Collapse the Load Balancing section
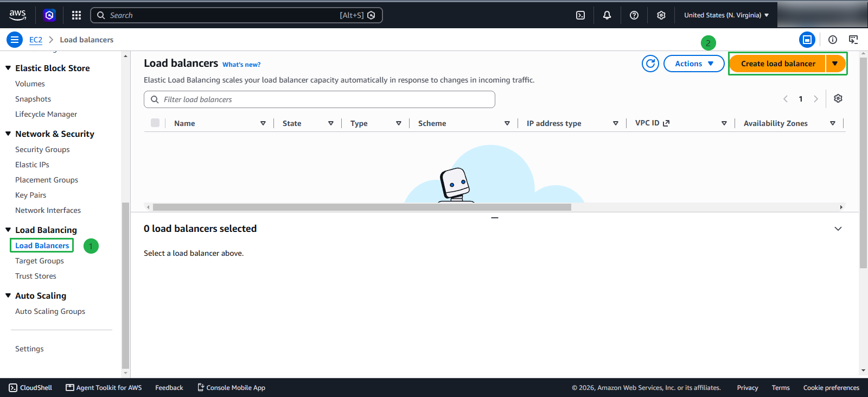This screenshot has height=397, width=868. pos(8,230)
